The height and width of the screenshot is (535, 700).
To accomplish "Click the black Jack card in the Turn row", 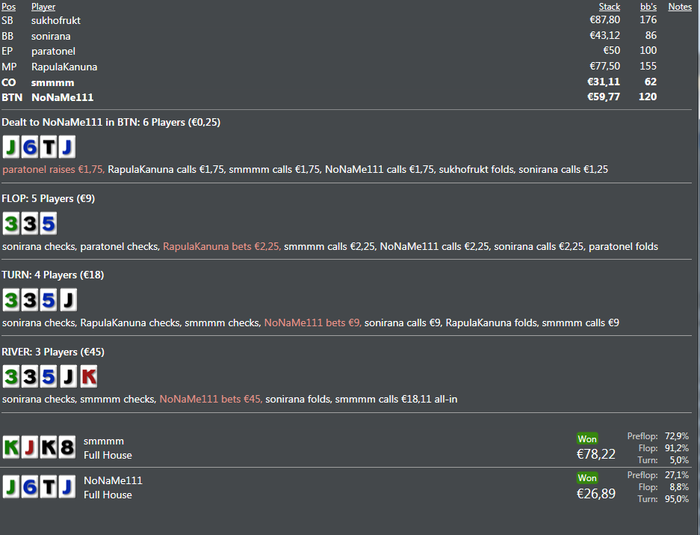I will point(68,300).
